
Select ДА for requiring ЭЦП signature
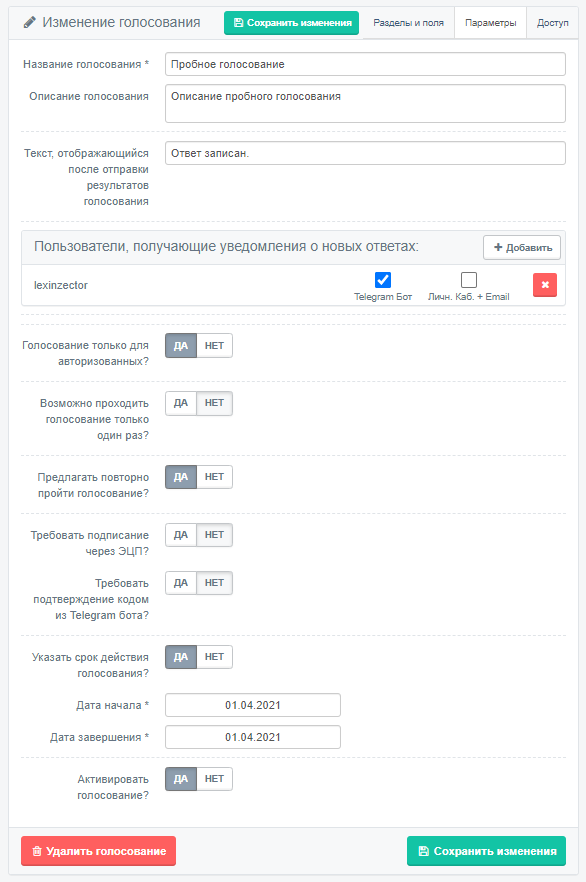tap(181, 535)
